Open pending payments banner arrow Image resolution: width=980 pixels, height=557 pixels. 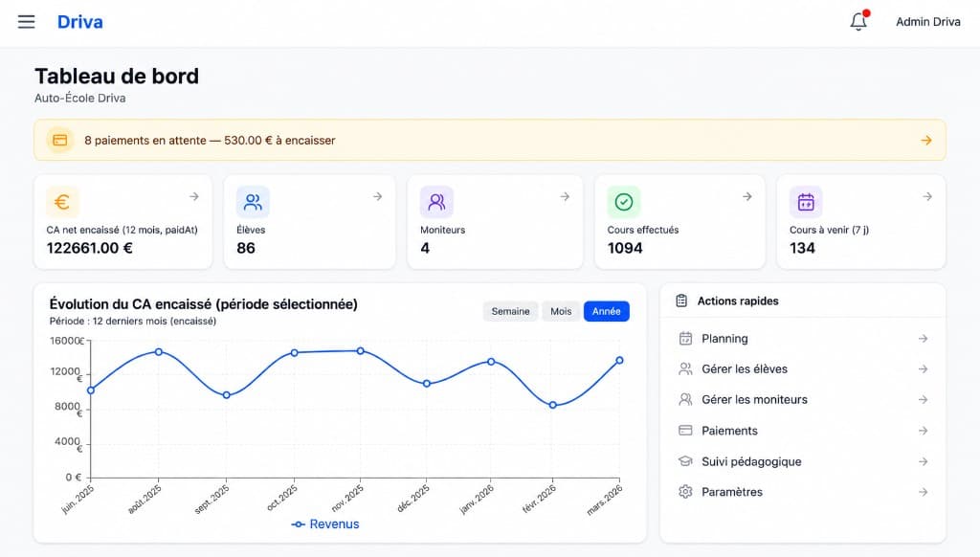(x=926, y=140)
